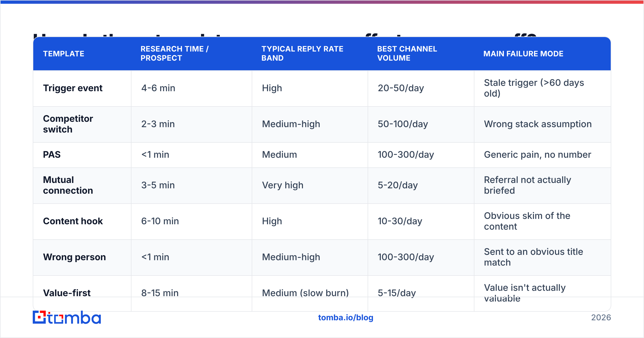This screenshot has height=338, width=644.
Task: Click the BEST CHANNEL VOLUME header
Action: point(407,53)
